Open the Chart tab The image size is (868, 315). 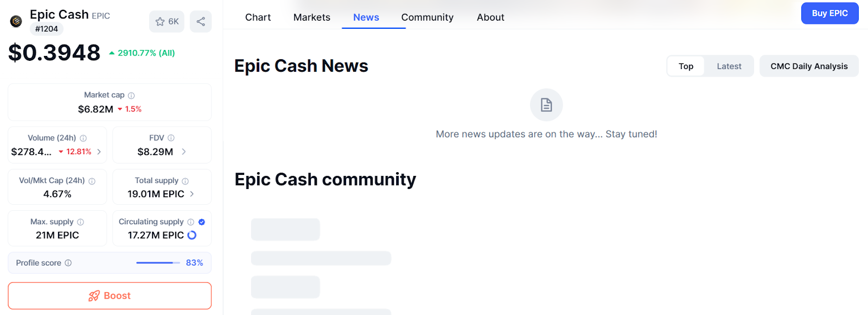[258, 17]
